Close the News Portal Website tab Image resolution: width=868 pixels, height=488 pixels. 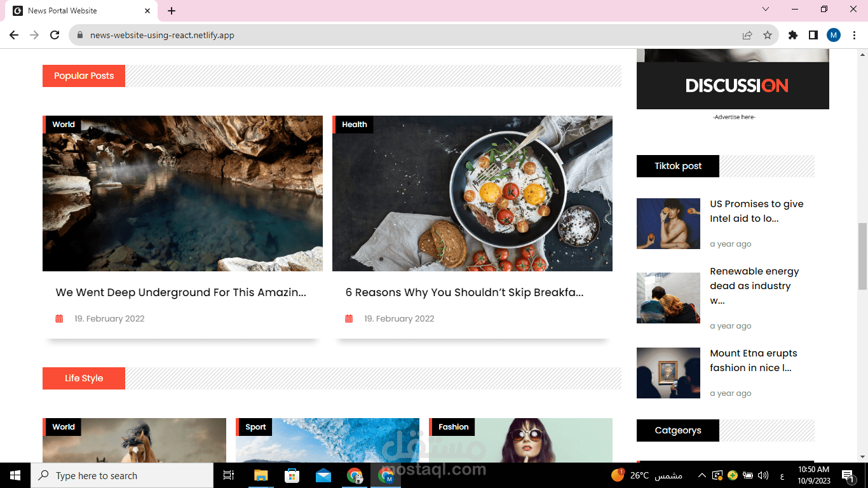(147, 11)
